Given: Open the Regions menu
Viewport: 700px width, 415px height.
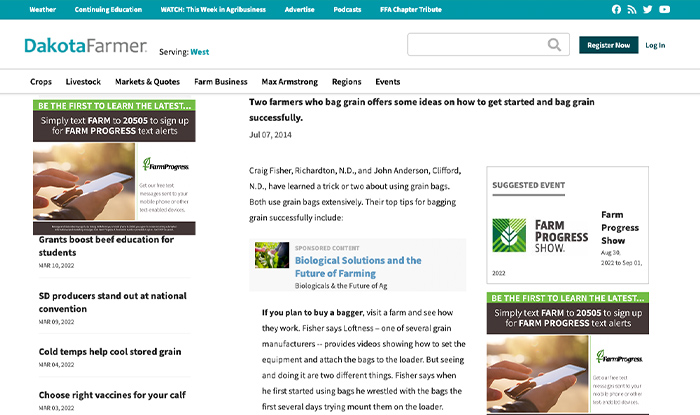Looking at the screenshot, I should pos(346,82).
